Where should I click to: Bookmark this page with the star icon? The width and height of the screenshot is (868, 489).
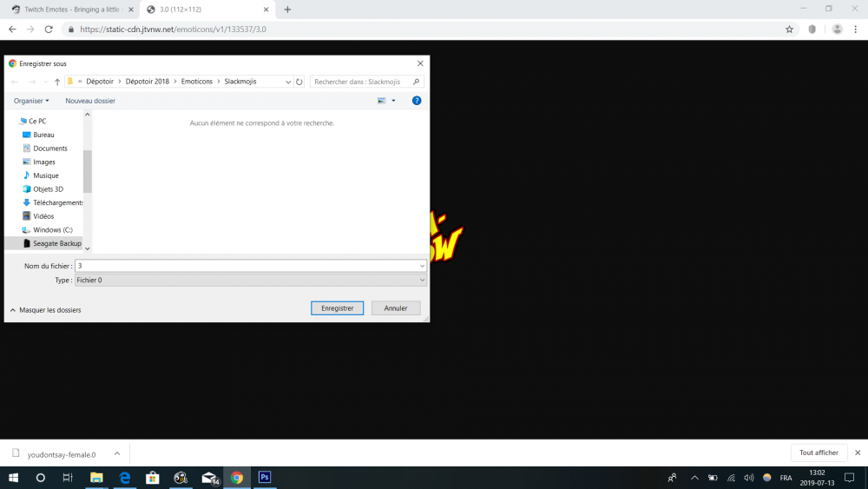789,29
